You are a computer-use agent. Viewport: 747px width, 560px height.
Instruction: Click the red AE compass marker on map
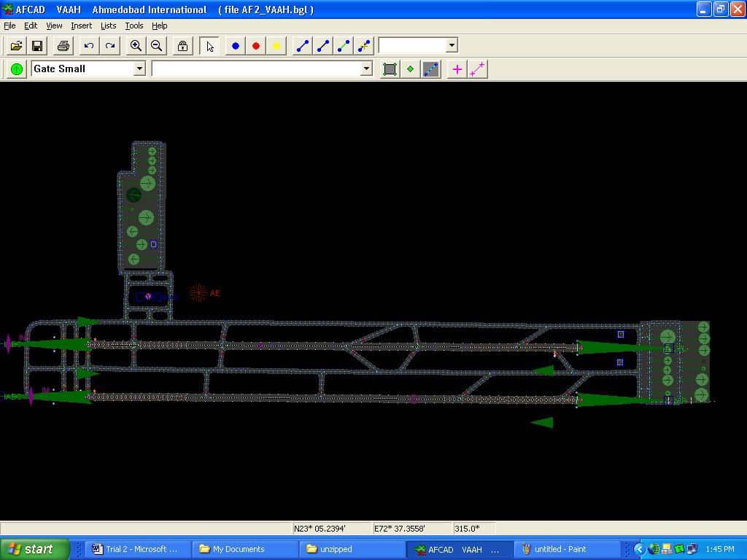(x=198, y=293)
